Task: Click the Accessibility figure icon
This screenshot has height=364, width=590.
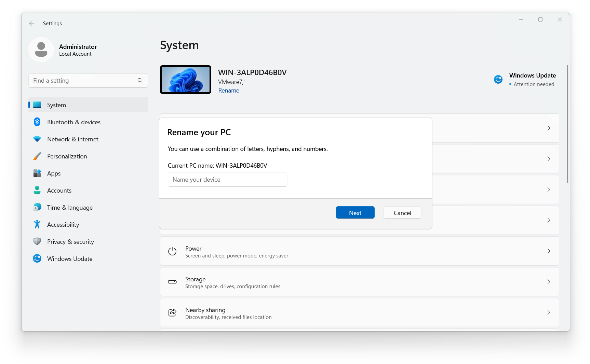Action: pyautogui.click(x=37, y=224)
